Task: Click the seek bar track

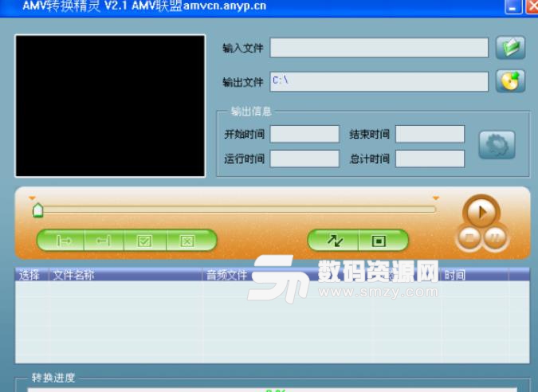Action: tap(237, 210)
